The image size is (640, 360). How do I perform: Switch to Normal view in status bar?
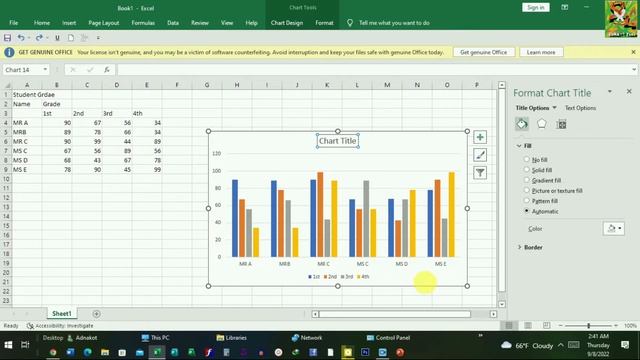pos(509,325)
